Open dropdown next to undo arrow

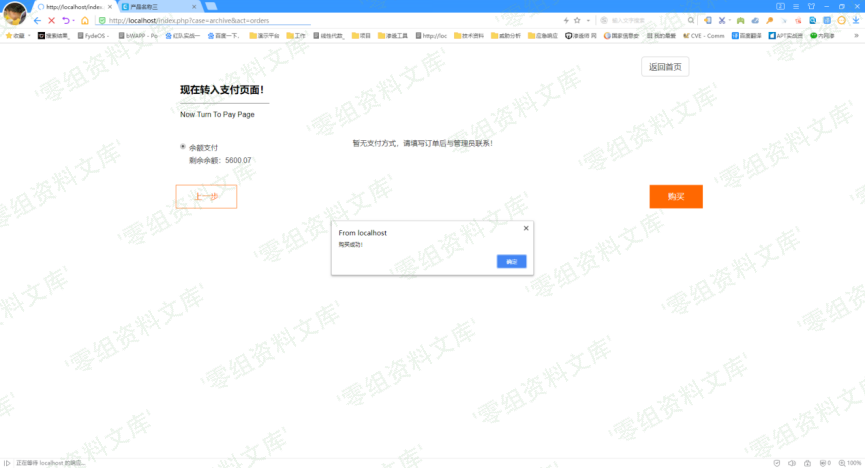(73, 20)
